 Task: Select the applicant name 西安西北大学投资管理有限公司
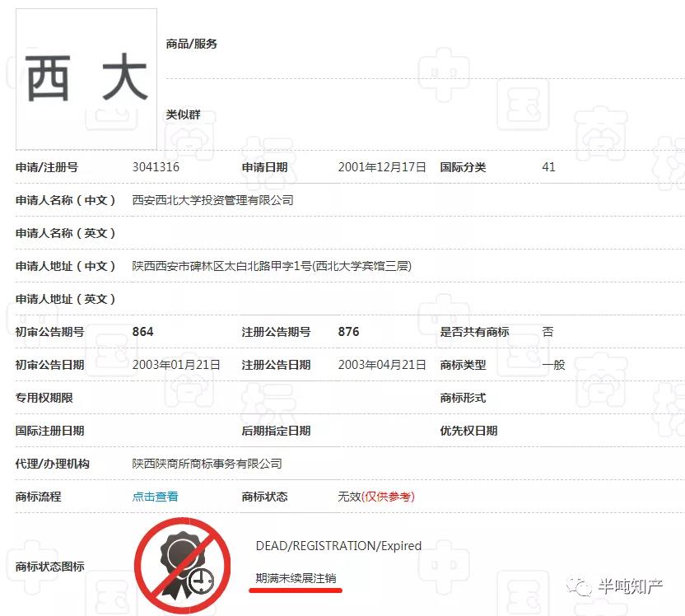[x=212, y=200]
